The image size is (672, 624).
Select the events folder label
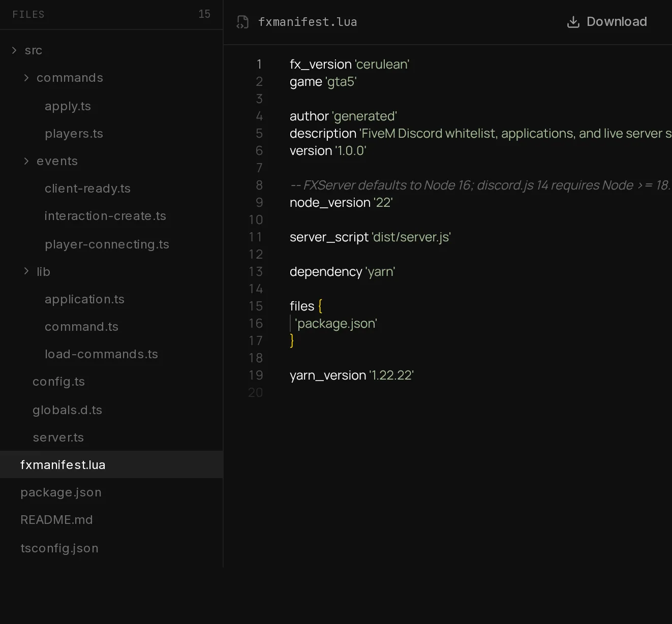[x=57, y=161]
